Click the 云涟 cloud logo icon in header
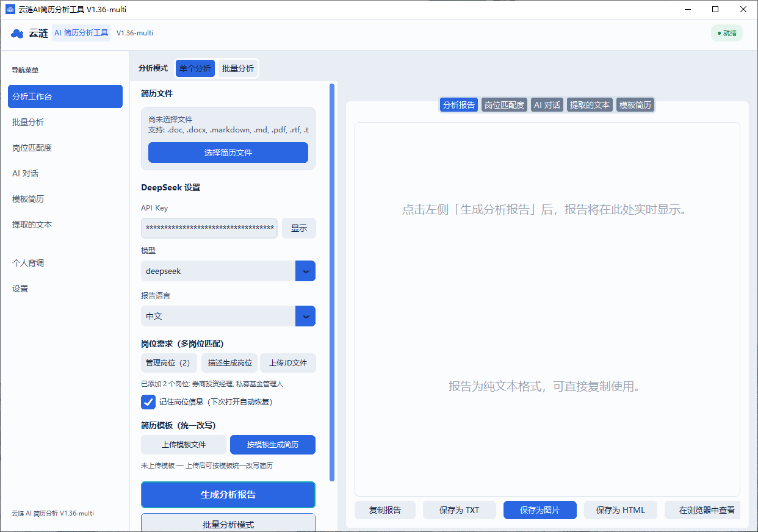Viewport: 758px width, 532px height. click(x=17, y=34)
